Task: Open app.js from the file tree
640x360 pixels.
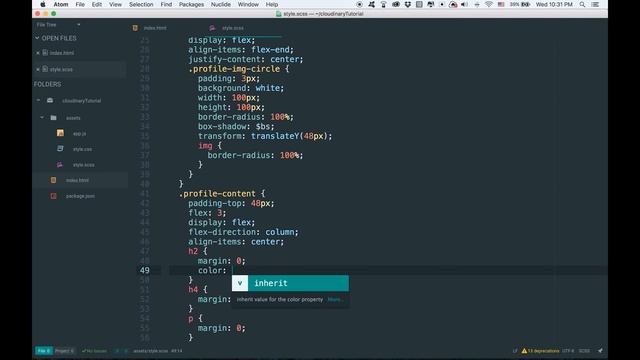Action: click(x=80, y=133)
